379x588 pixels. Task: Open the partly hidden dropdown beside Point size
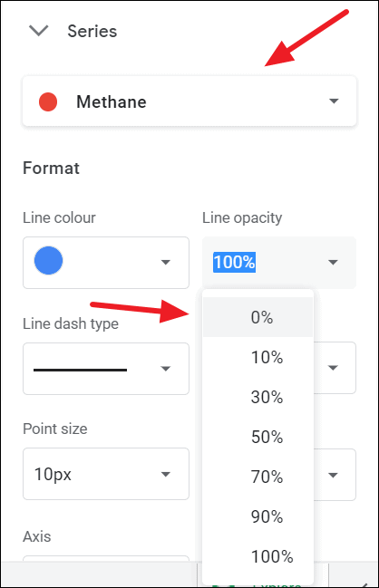(x=335, y=475)
